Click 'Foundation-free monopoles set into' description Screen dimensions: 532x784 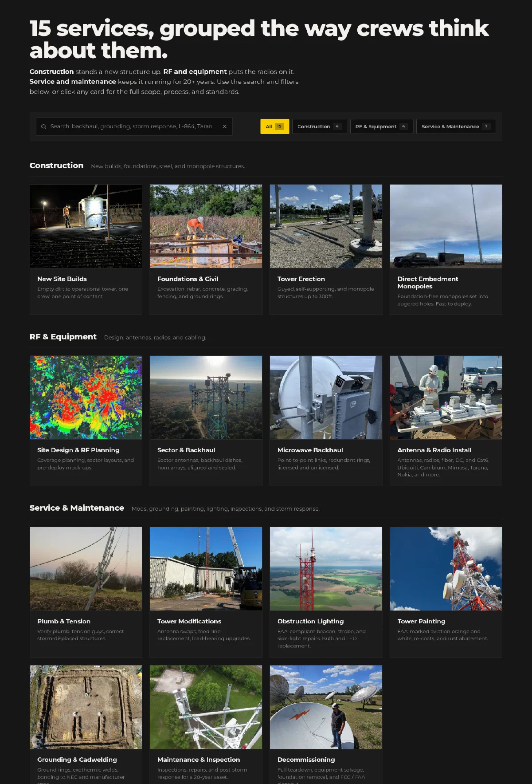[442, 300]
